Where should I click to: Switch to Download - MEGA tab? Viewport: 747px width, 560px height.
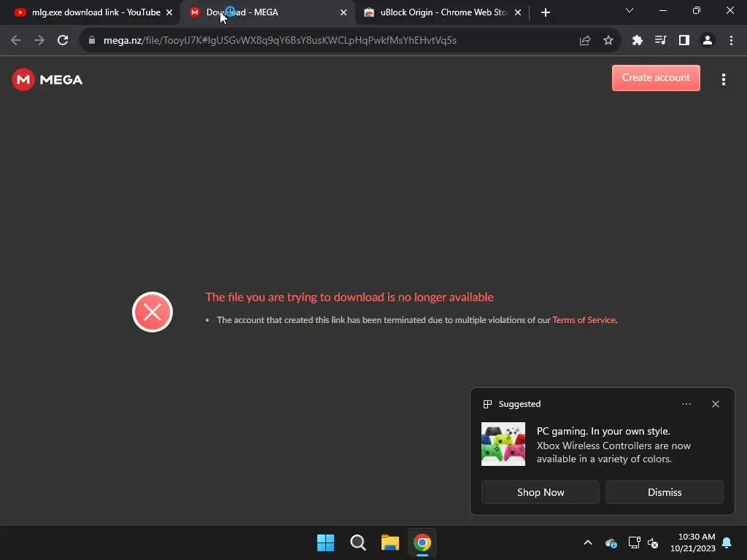[x=267, y=12]
